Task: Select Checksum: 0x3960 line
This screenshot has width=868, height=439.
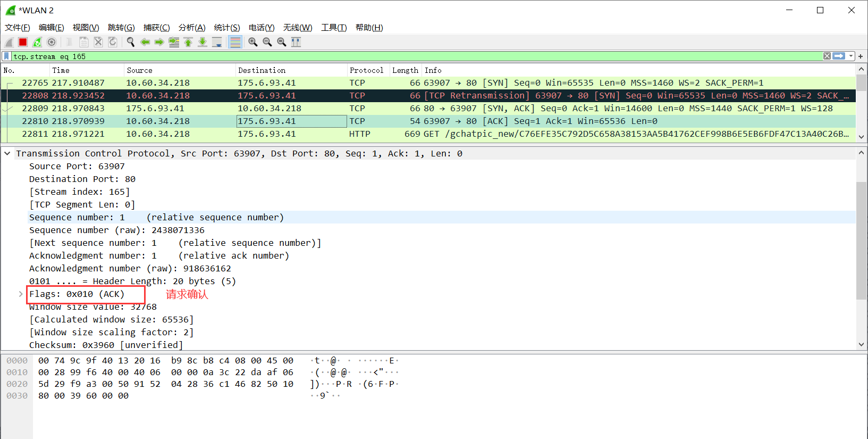Action: (106, 345)
